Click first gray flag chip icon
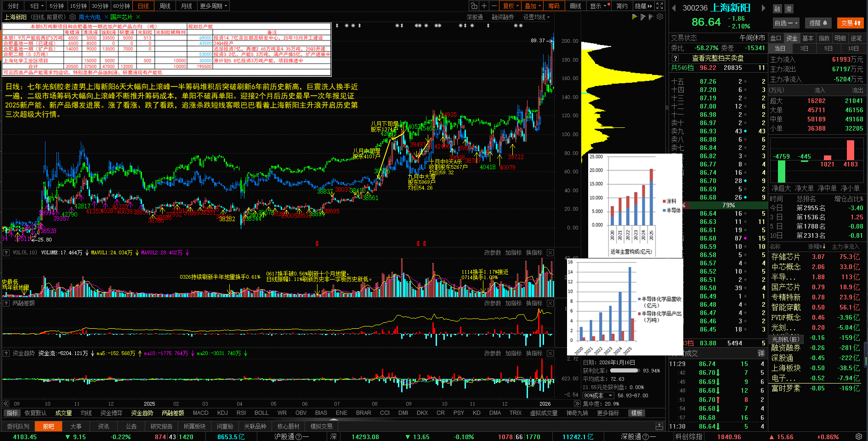Image resolution: width=868 pixels, height=441 pixels. pyautogui.click(x=643, y=17)
